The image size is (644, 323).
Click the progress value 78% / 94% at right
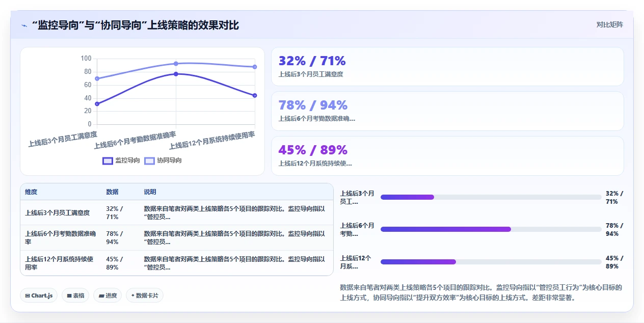pyautogui.click(x=614, y=229)
